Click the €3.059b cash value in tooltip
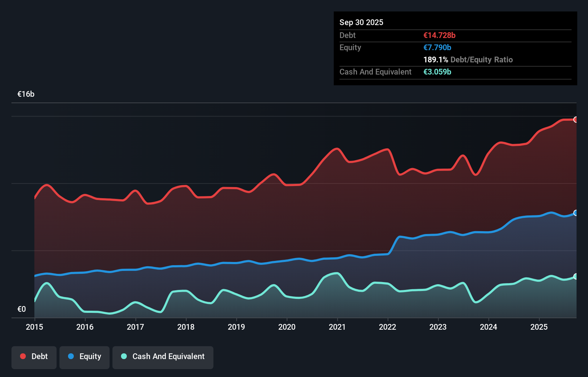The height and width of the screenshot is (377, 588). (x=437, y=72)
